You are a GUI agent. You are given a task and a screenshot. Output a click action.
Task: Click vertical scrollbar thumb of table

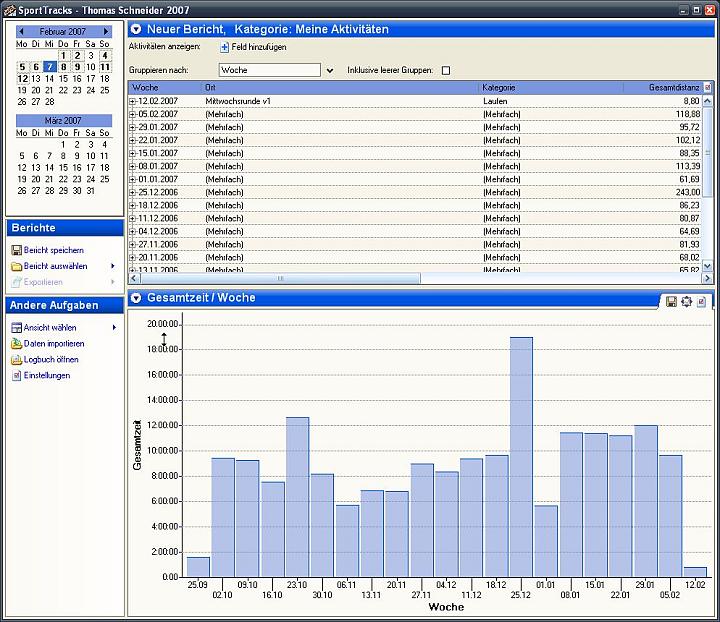[708, 153]
